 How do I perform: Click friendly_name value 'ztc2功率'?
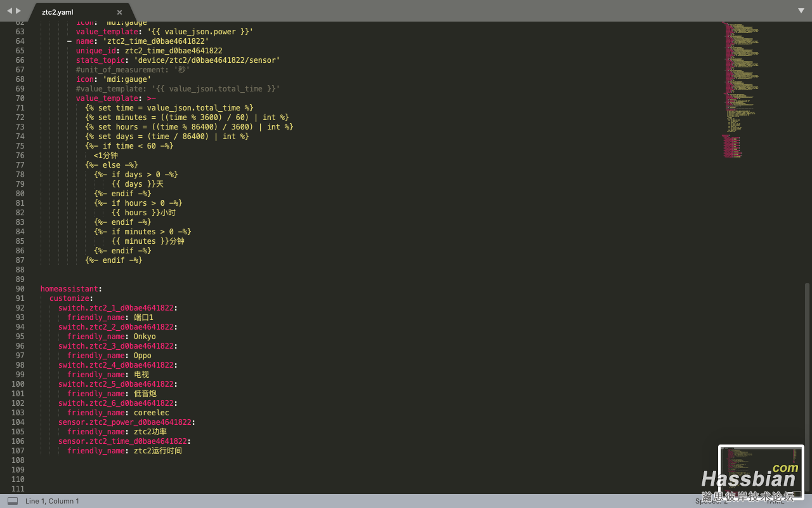point(150,432)
